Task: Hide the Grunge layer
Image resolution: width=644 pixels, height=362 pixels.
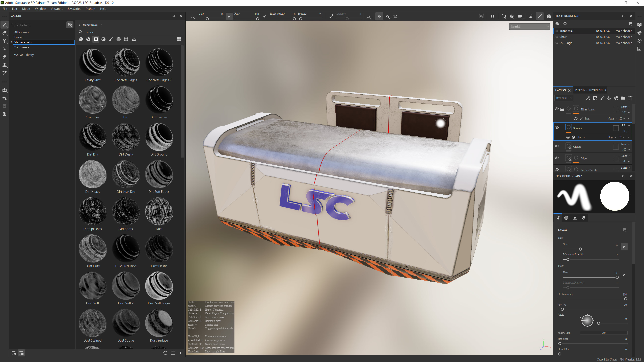Action: click(557, 146)
